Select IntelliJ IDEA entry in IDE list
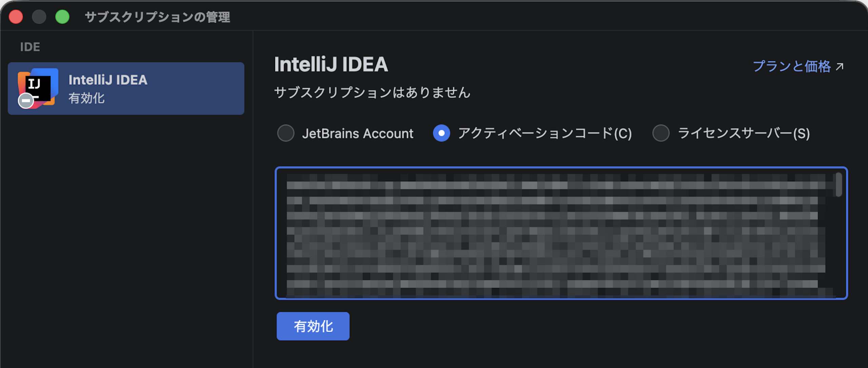This screenshot has width=868, height=368. pos(126,89)
